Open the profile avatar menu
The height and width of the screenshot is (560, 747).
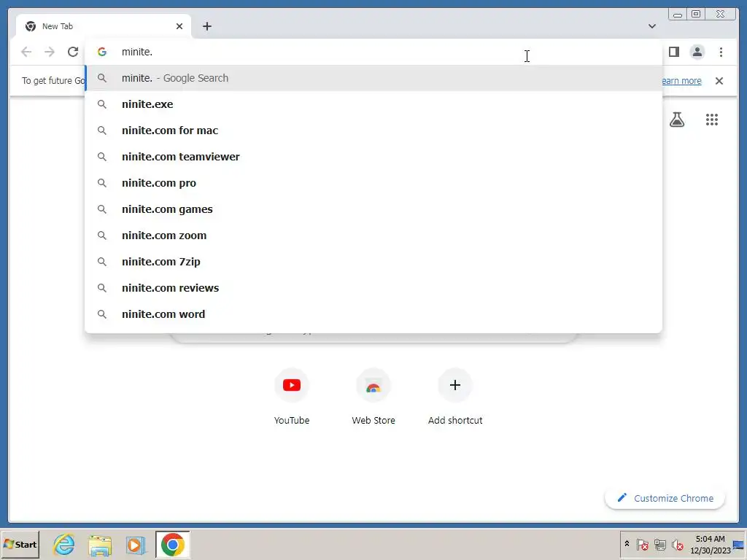pyautogui.click(x=697, y=52)
